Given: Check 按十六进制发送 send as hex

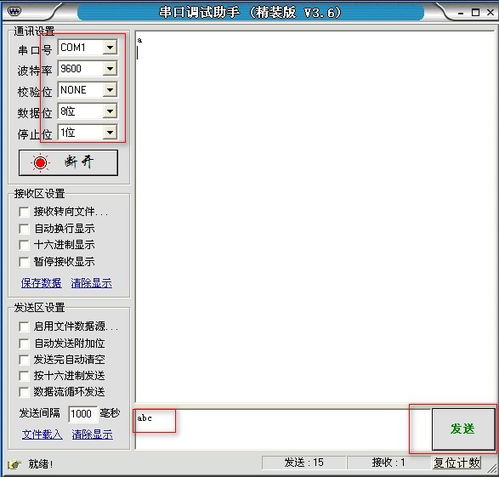Looking at the screenshot, I should [24, 376].
